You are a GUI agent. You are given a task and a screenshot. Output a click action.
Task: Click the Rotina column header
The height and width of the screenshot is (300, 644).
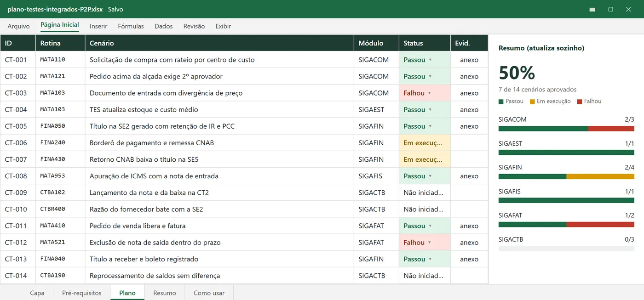60,43
